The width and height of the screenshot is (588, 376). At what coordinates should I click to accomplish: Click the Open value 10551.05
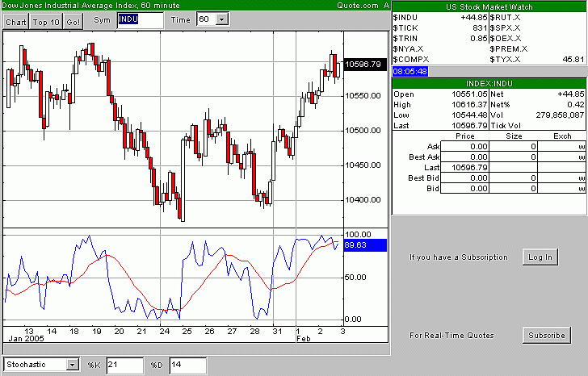[x=469, y=94]
